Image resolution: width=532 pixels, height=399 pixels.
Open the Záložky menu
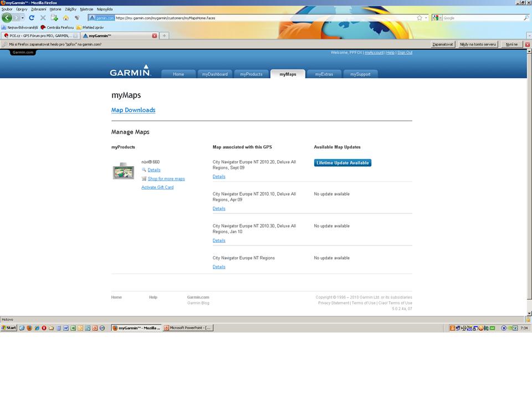[x=71, y=9]
